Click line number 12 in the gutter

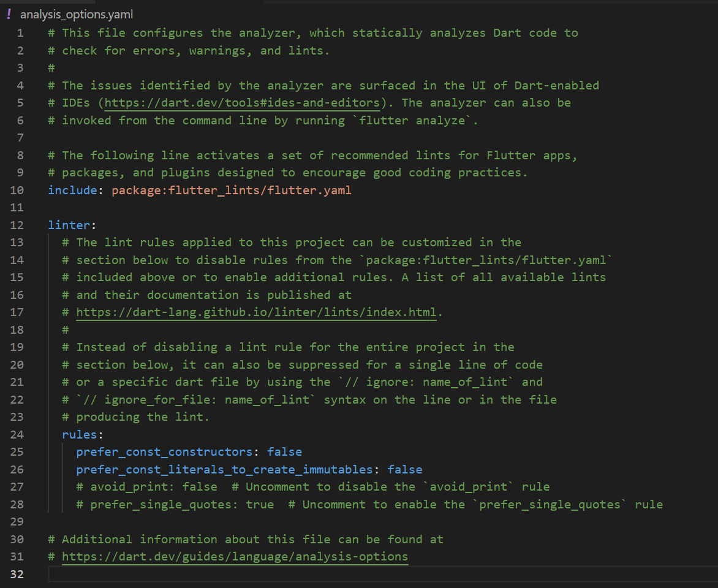[17, 225]
